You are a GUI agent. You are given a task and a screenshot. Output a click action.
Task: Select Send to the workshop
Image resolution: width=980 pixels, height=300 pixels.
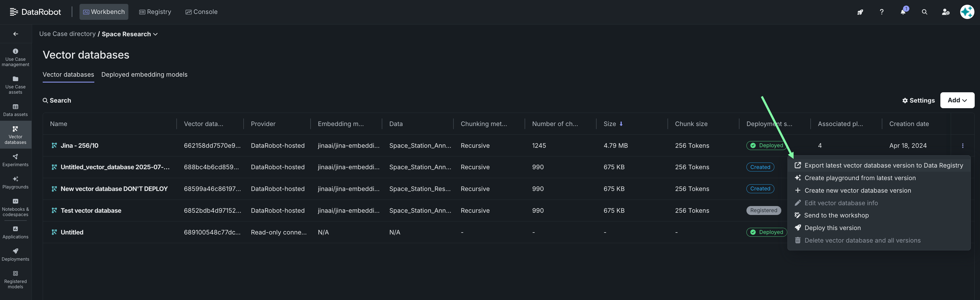click(836, 215)
